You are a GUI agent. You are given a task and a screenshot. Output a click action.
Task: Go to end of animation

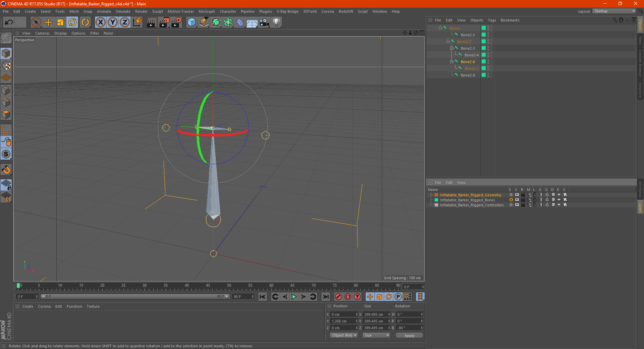[326, 297]
